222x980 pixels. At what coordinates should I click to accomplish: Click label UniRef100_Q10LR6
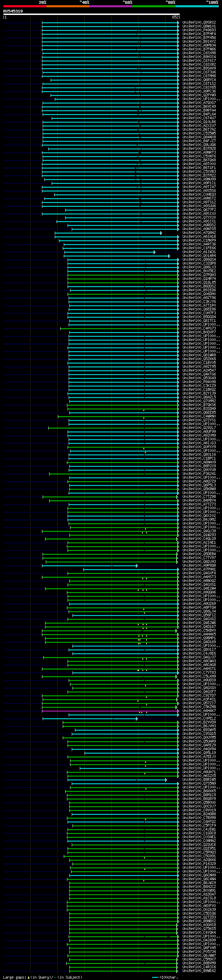click(x=199, y=122)
